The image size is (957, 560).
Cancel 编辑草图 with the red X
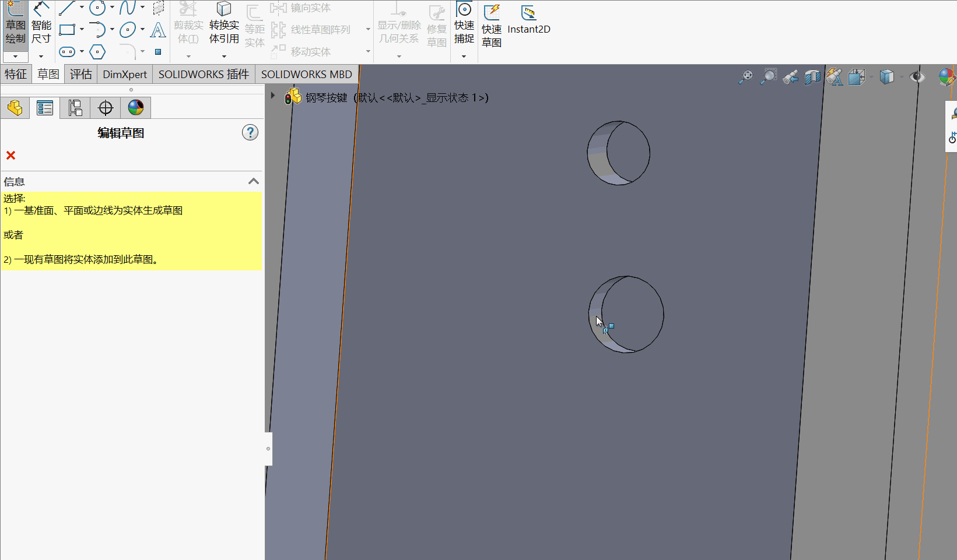(x=10, y=155)
